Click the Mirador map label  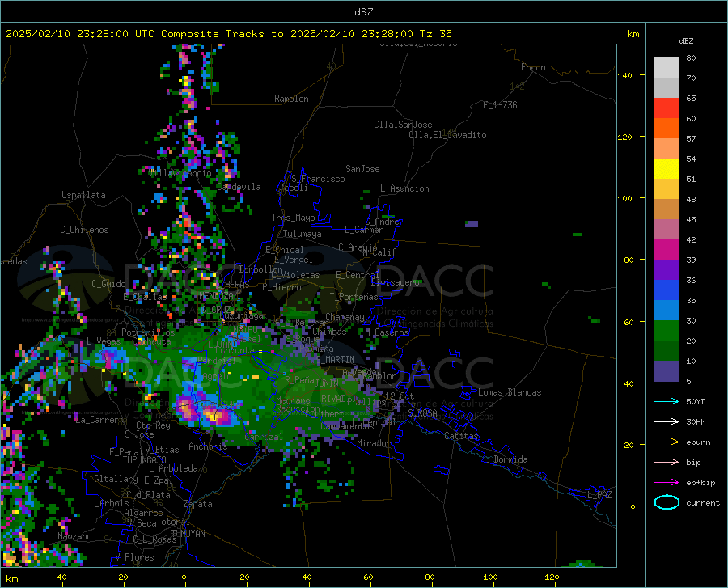pyautogui.click(x=374, y=443)
